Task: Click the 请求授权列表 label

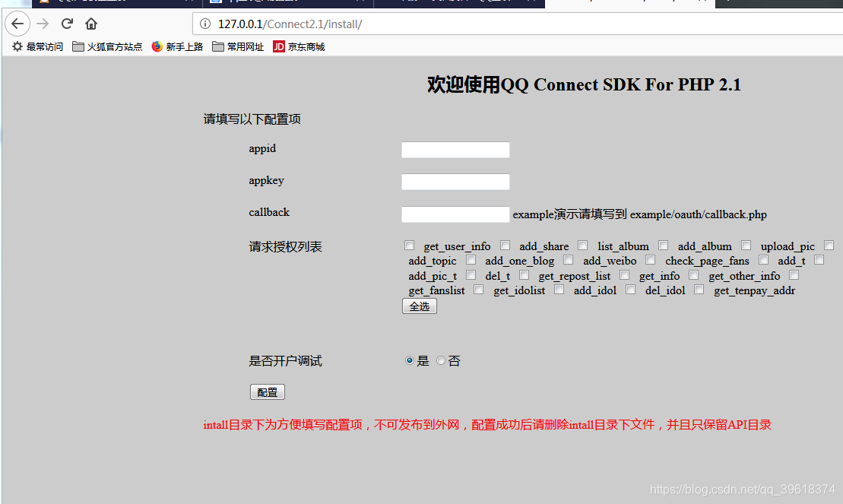Action: pyautogui.click(x=286, y=247)
